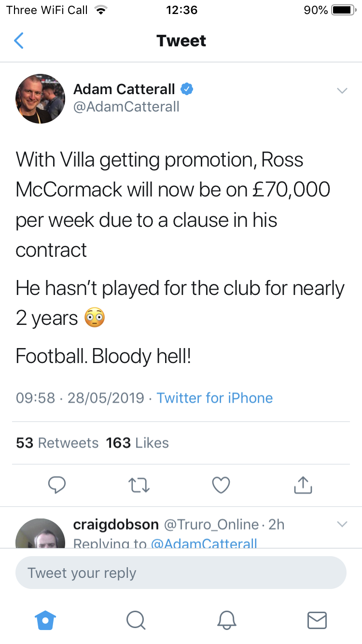
Task: Tap the reply speech bubble icon
Action: click(x=57, y=485)
